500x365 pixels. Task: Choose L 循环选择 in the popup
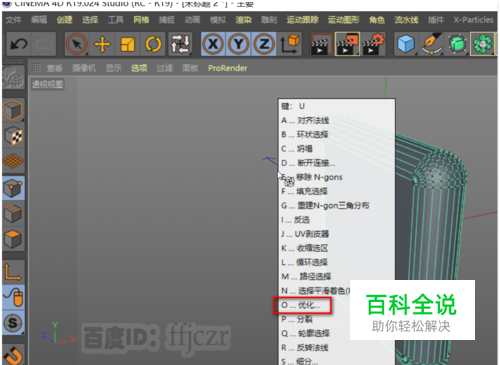[337, 262]
